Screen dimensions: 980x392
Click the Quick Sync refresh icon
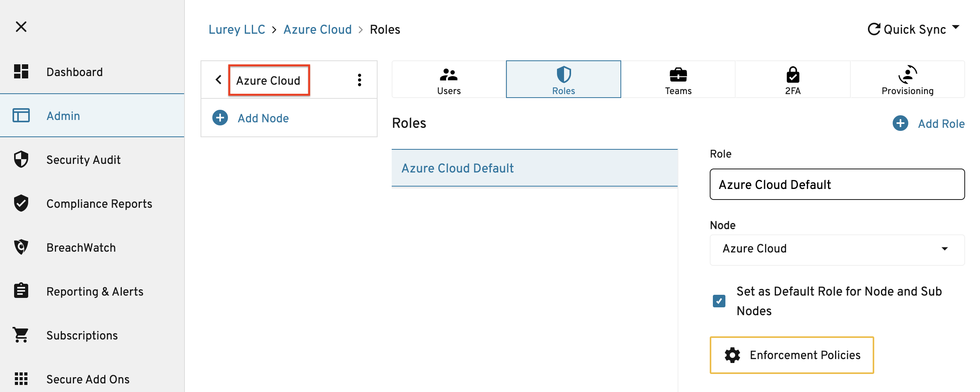coord(873,29)
